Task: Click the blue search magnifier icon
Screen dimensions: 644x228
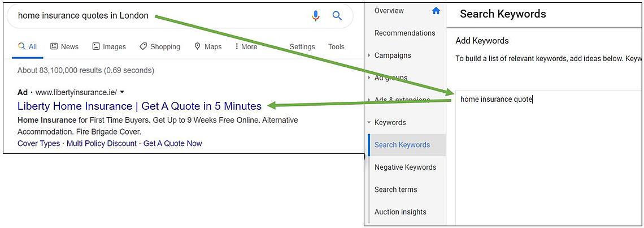Action: point(337,16)
